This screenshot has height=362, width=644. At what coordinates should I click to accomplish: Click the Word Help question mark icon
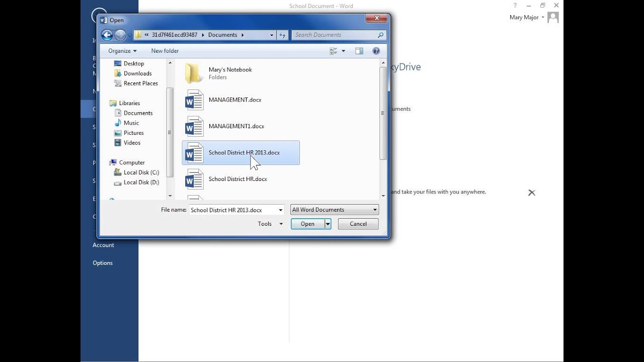pos(515,6)
